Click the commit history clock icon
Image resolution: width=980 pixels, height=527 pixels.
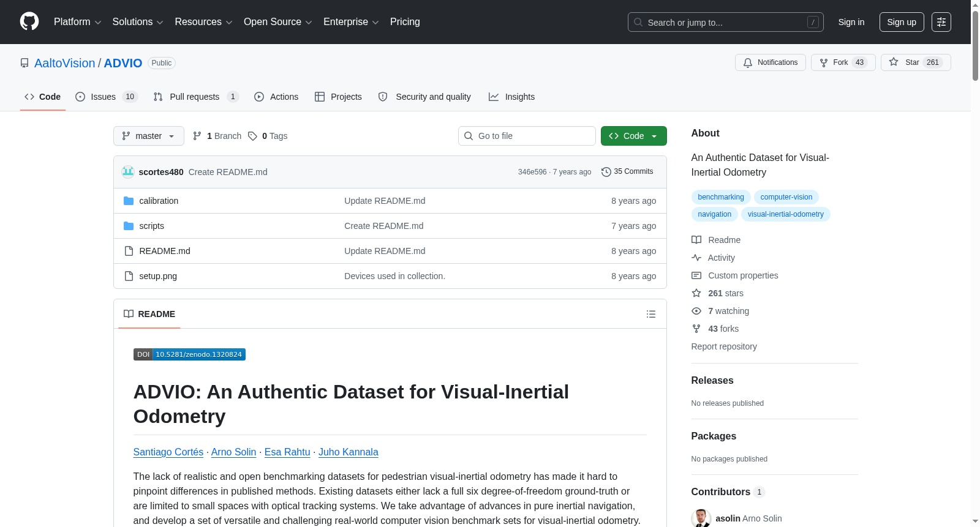(606, 172)
